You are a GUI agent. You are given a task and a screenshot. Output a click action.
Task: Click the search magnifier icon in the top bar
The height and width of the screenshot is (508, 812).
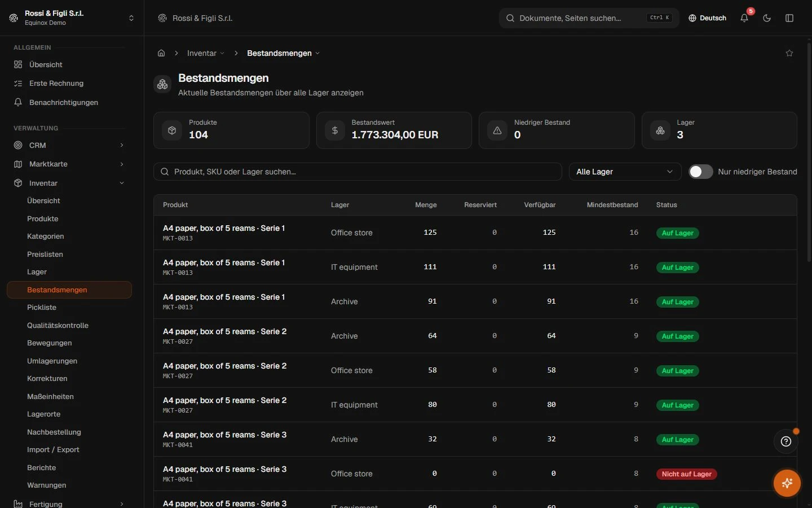(x=510, y=18)
